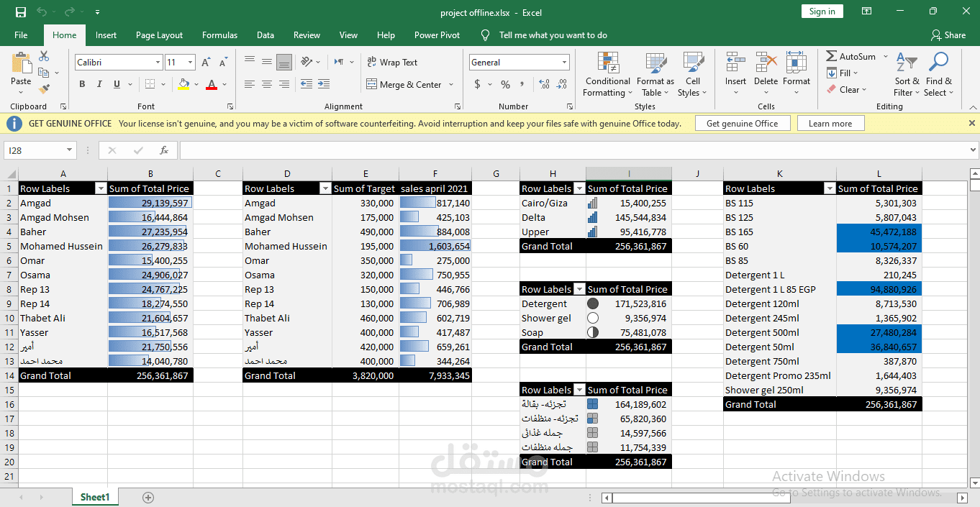Click the Sheet1 tab
The image size is (980, 507).
[x=95, y=497]
